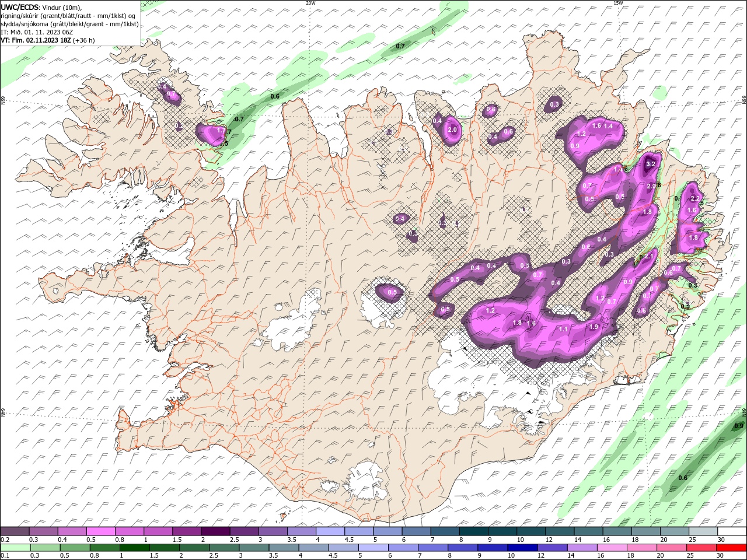747x560 pixels.
Task: Pick the bright pink swatch starting at 0.5
Action: [x=100, y=531]
